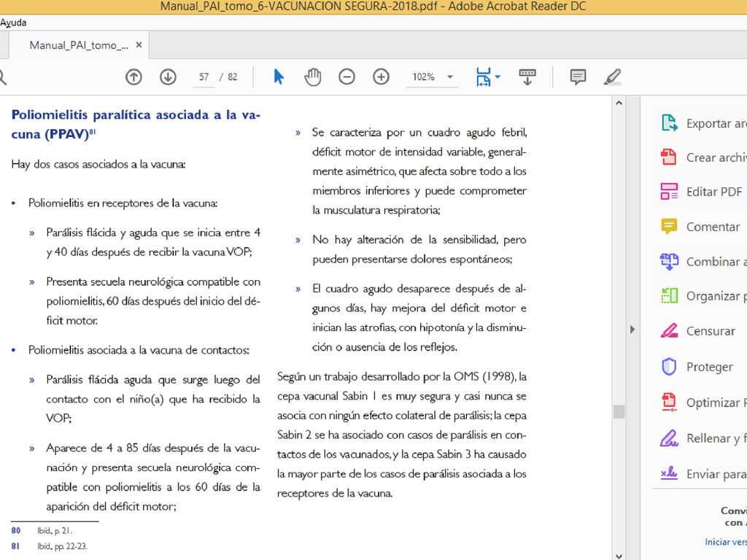Click the Comentar tool icon

[x=670, y=226]
